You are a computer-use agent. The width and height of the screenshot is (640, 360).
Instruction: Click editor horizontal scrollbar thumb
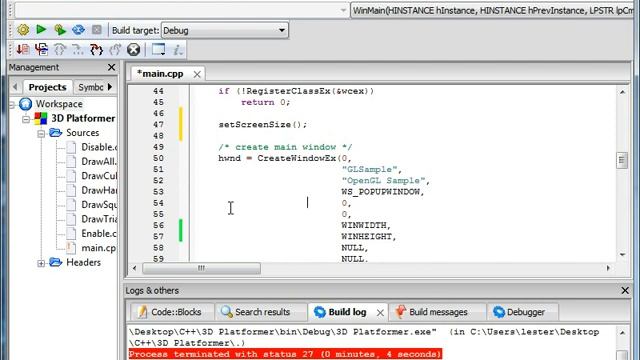[x=201, y=268]
